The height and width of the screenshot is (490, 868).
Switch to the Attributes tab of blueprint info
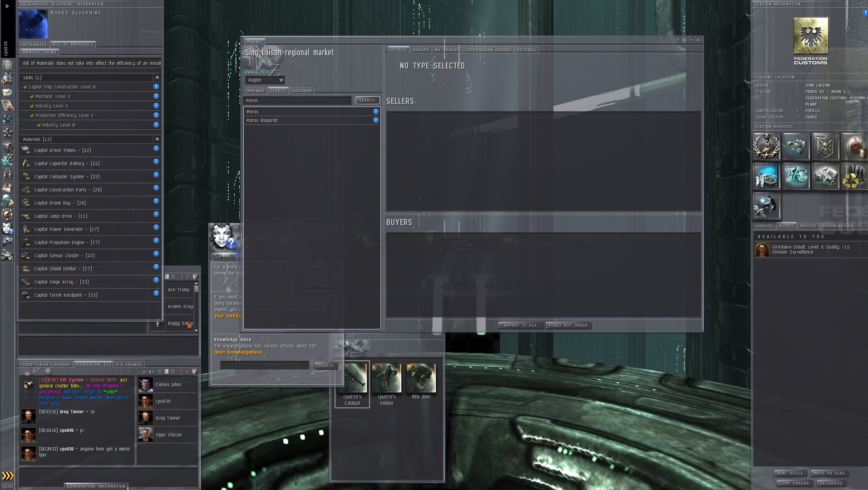(35, 45)
